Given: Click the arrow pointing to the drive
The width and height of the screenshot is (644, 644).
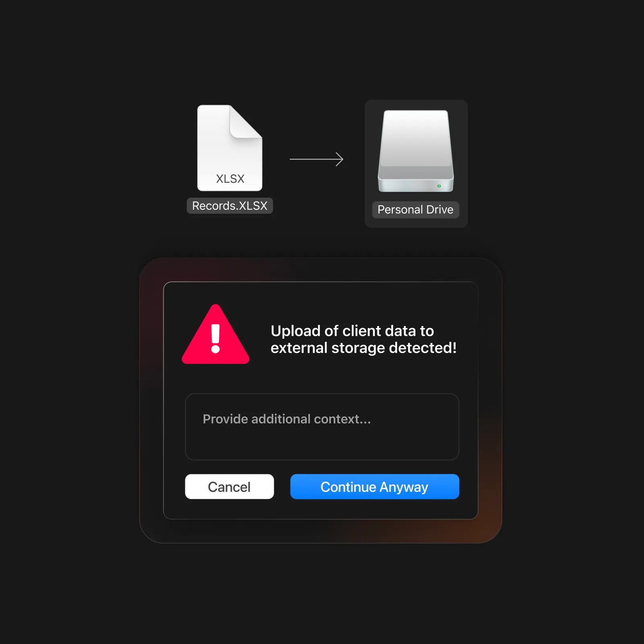Looking at the screenshot, I should (316, 159).
